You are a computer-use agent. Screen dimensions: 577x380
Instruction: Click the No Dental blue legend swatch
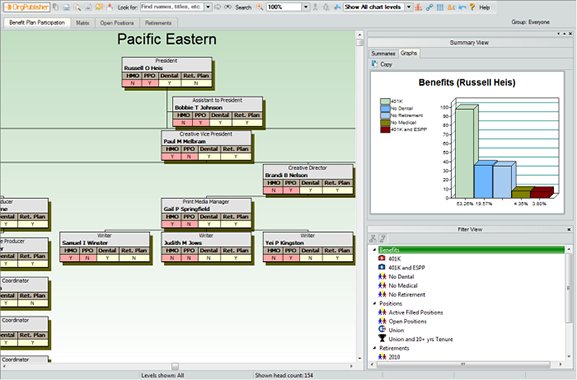tap(385, 108)
